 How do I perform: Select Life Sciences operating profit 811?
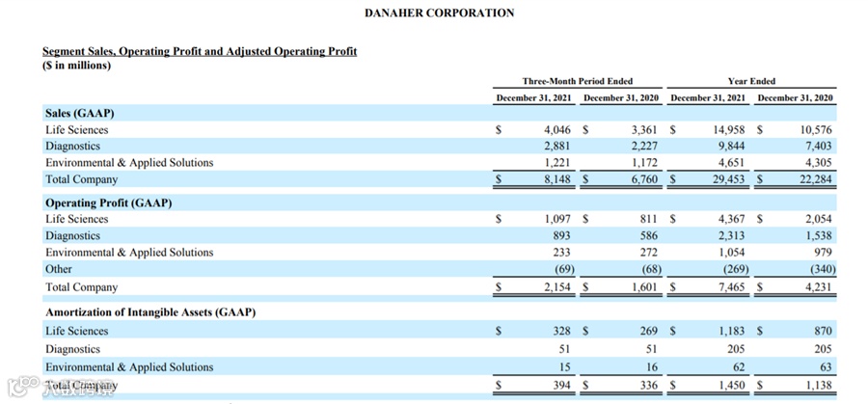click(649, 219)
